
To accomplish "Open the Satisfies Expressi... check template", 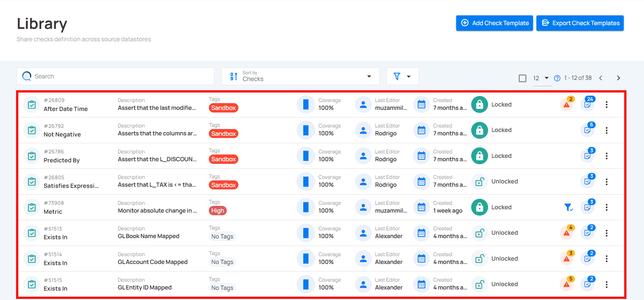I will [71, 186].
